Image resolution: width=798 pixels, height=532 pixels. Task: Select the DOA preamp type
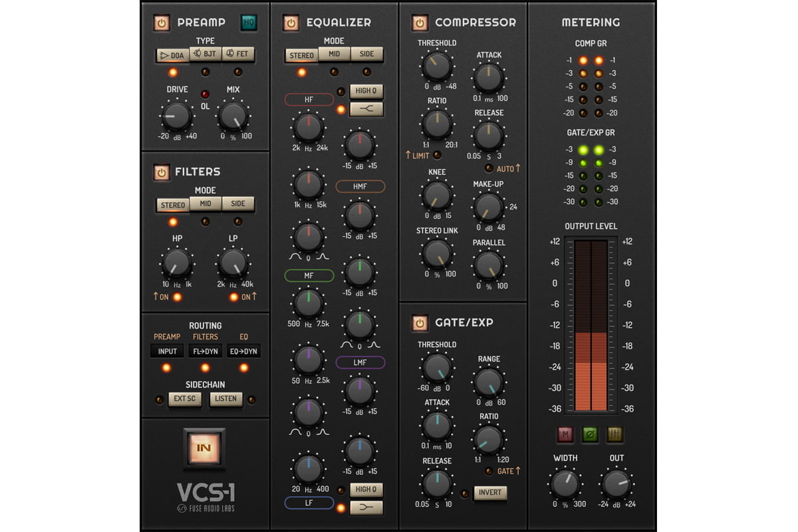[173, 55]
